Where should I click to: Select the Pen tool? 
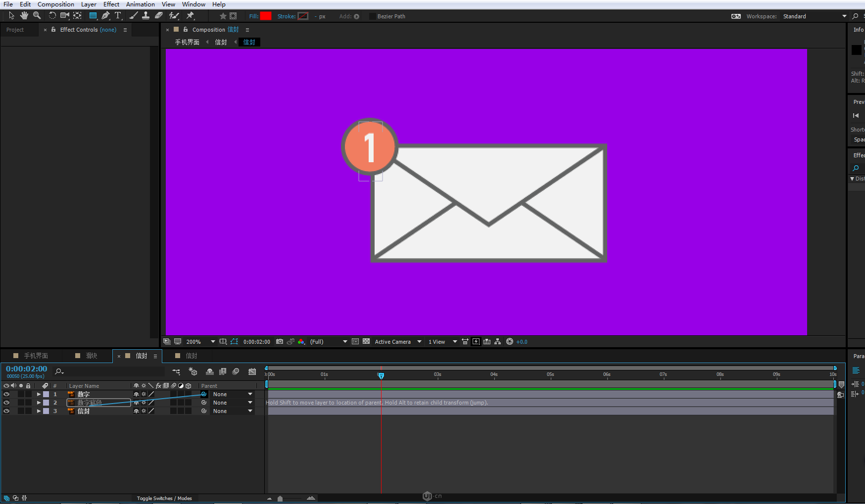(x=105, y=16)
